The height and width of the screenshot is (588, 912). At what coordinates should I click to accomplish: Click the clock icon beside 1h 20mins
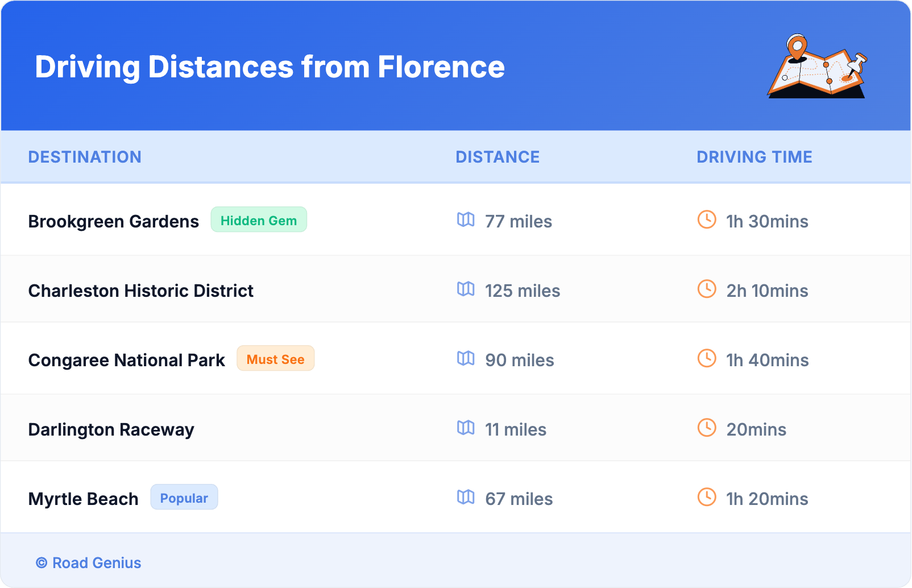[x=707, y=497]
